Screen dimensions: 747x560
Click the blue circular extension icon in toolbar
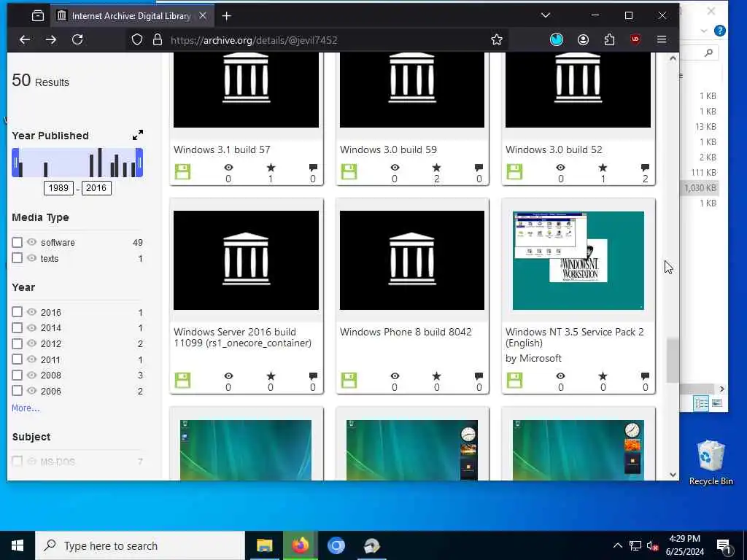click(x=557, y=40)
